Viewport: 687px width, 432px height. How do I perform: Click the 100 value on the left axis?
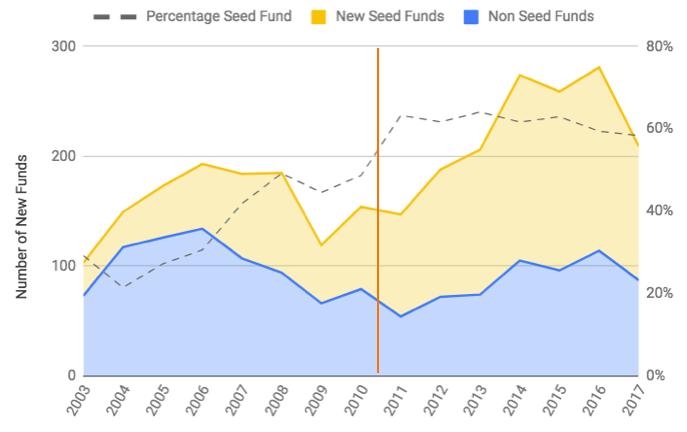point(64,266)
